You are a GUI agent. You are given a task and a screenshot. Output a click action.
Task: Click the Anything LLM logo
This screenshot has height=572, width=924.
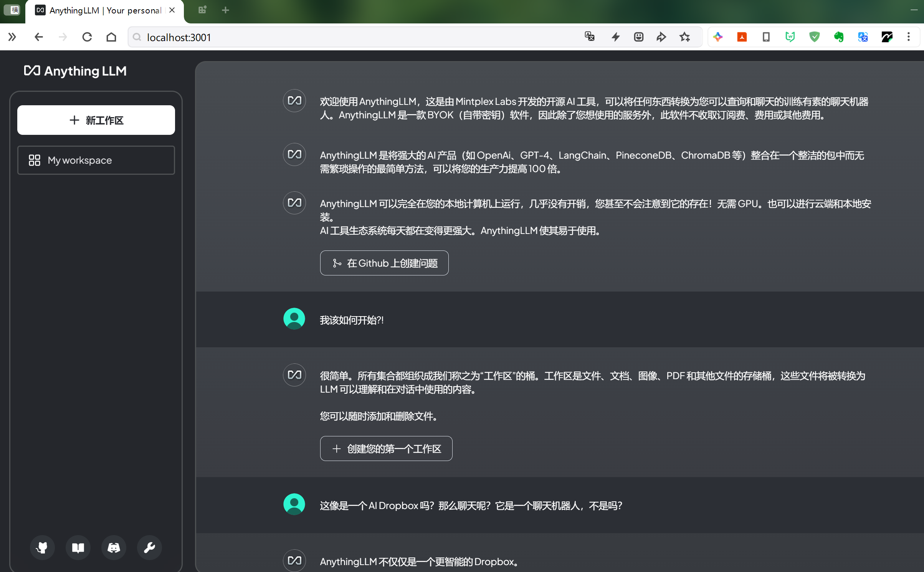pyautogui.click(x=75, y=71)
